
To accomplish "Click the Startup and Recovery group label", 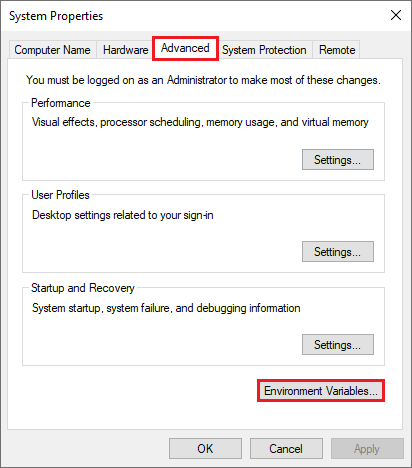I will point(83,288).
